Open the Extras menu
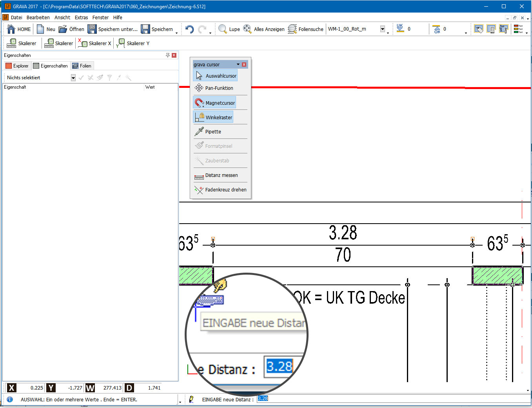The width and height of the screenshot is (532, 408). click(x=81, y=17)
